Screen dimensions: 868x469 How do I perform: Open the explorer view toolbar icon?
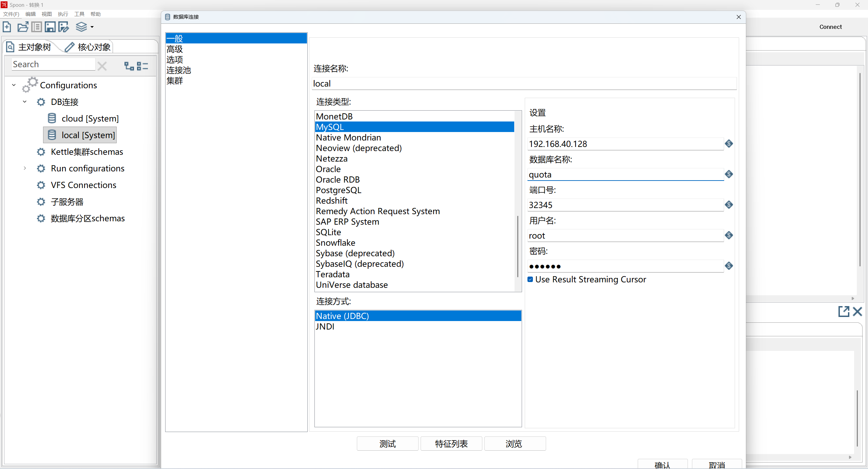[x=36, y=27]
